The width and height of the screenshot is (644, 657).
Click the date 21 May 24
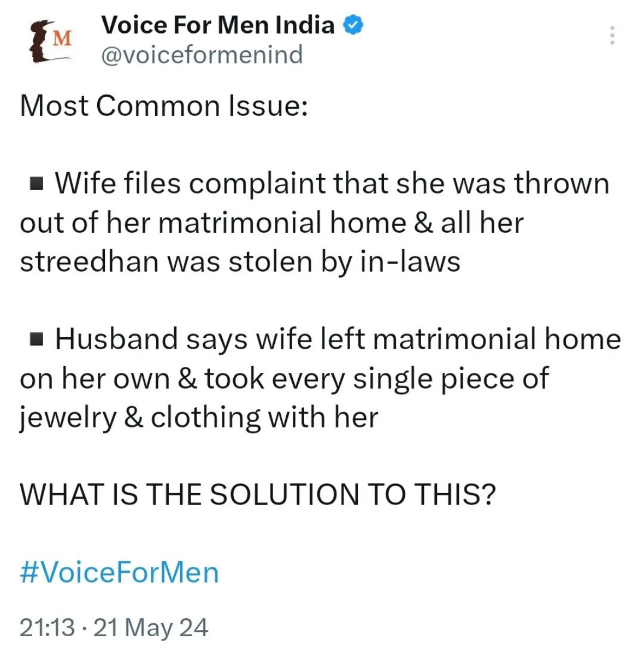click(151, 627)
